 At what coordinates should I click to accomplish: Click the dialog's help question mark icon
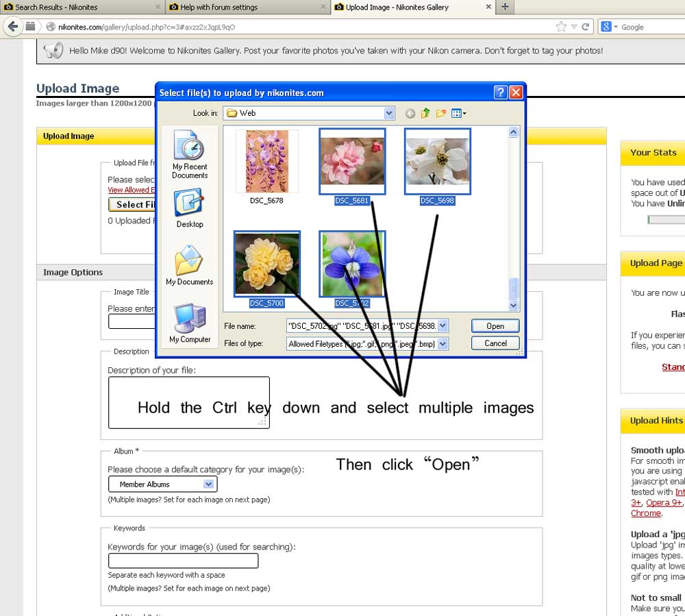tap(500, 93)
